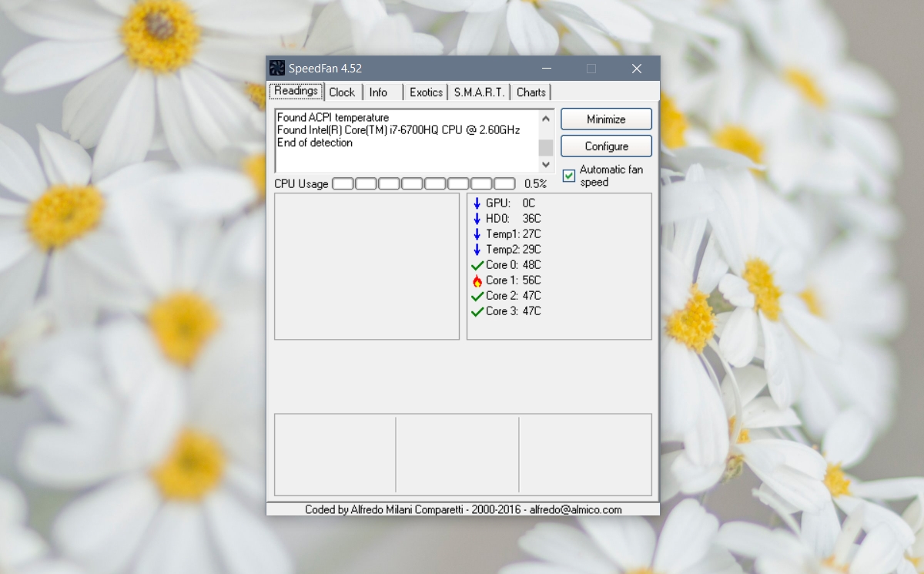The width and height of the screenshot is (924, 574).
Task: Click the Minimize button near Configure
Action: [x=606, y=119]
